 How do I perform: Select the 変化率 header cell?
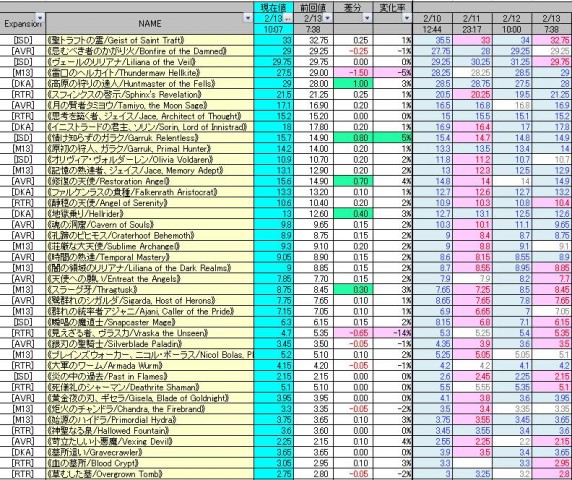(393, 7)
